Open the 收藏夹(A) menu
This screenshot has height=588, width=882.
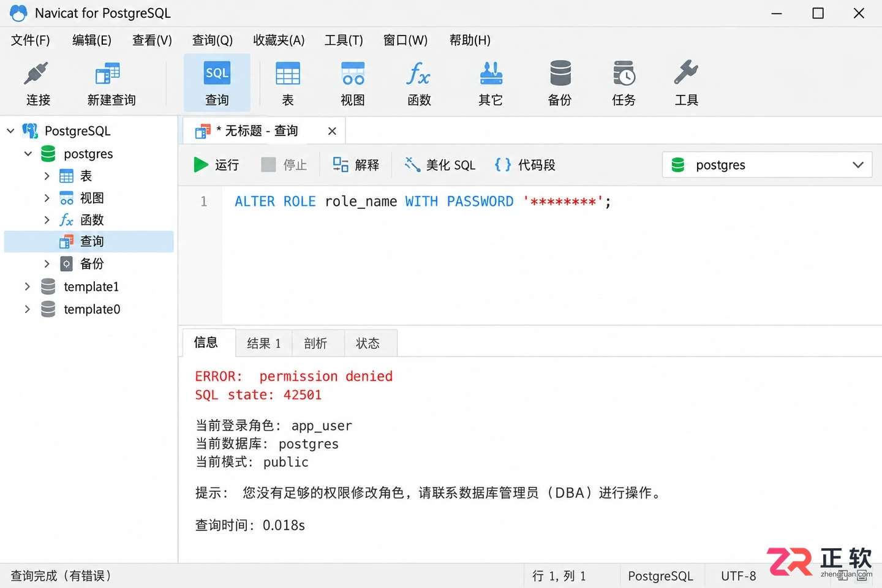[279, 40]
